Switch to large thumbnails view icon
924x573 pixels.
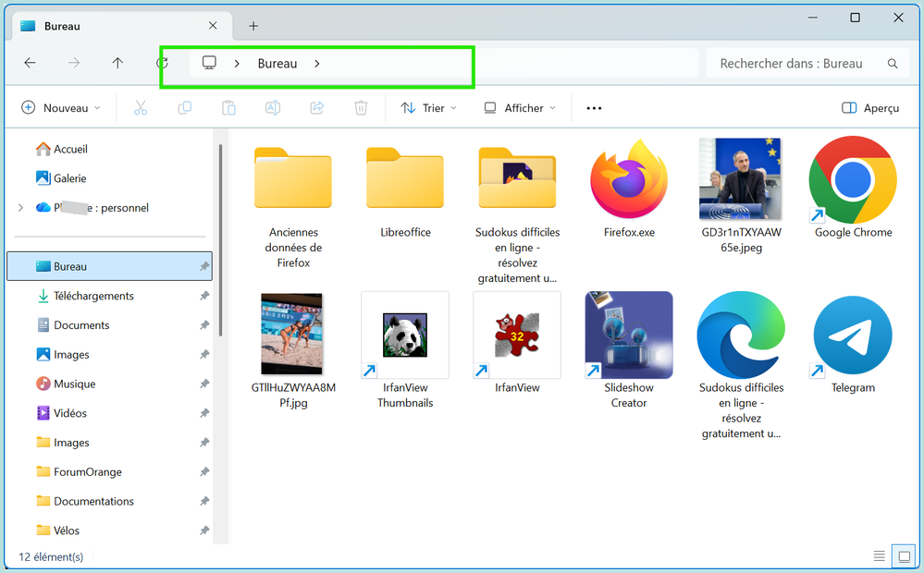click(904, 556)
